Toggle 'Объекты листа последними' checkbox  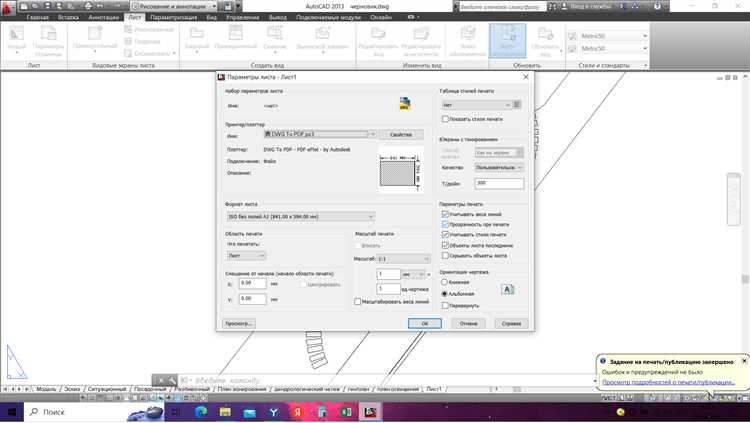point(445,245)
